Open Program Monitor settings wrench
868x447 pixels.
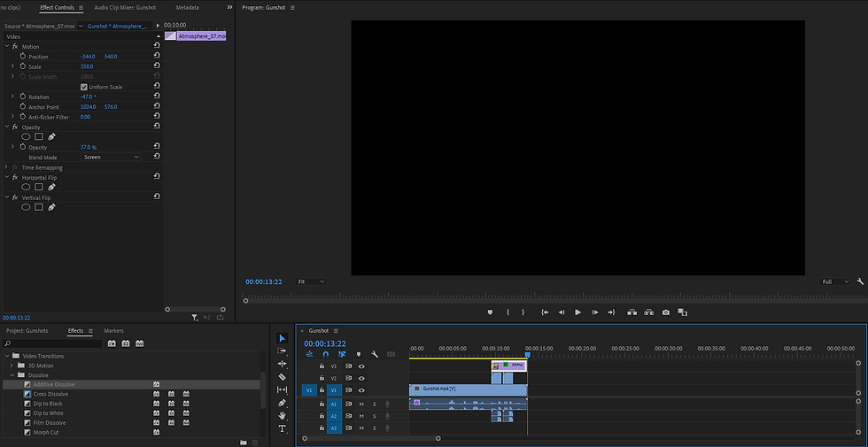[x=860, y=281]
